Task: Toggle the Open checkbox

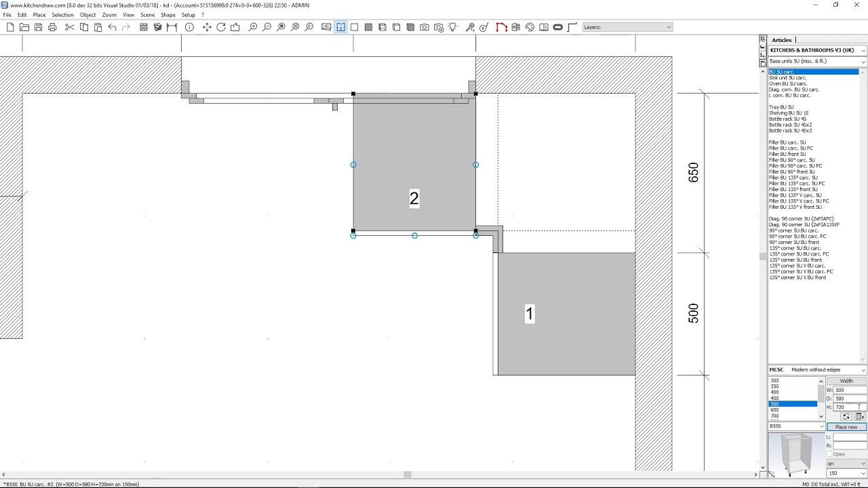Action: 830,454
